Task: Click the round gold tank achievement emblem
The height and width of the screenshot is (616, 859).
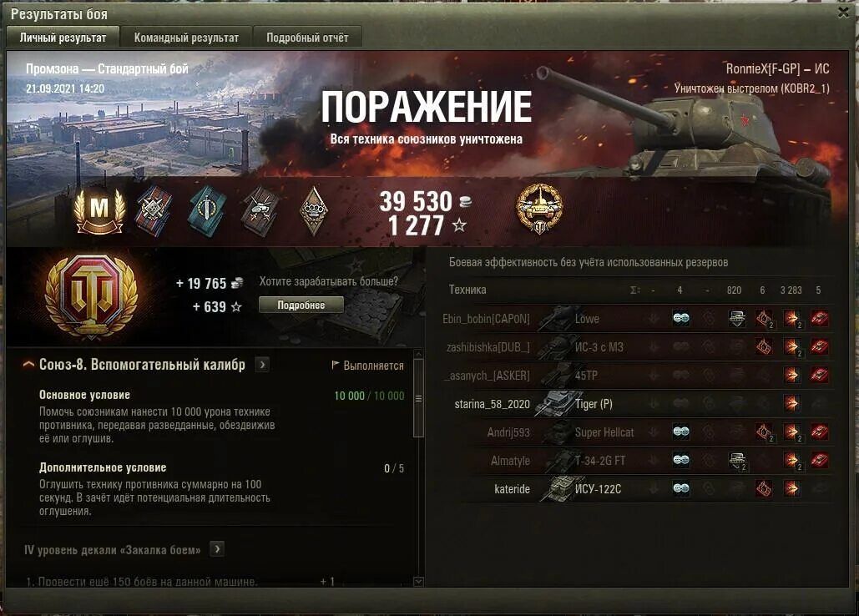Action: click(539, 209)
